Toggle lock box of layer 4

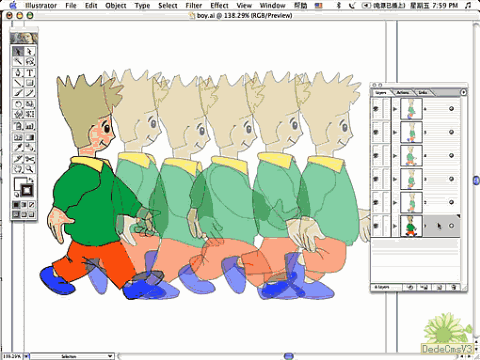click(x=386, y=156)
